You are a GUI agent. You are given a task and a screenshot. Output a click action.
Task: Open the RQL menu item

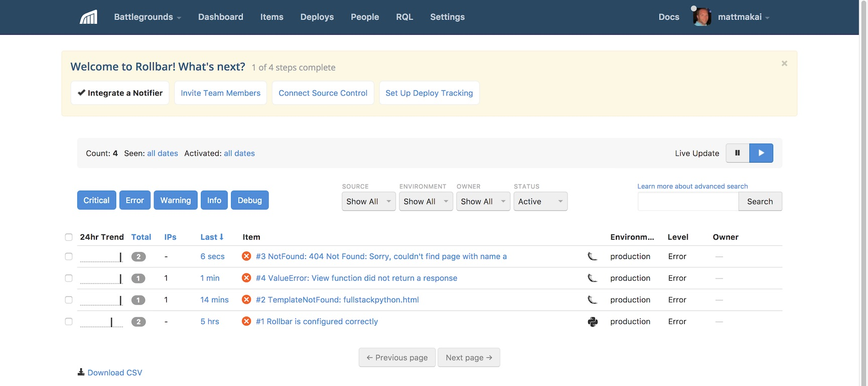click(x=404, y=17)
